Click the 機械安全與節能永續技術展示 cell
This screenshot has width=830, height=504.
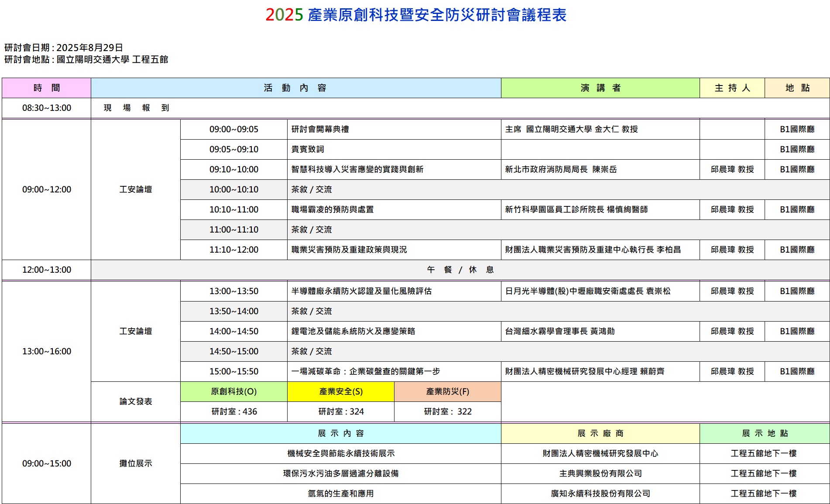341,453
